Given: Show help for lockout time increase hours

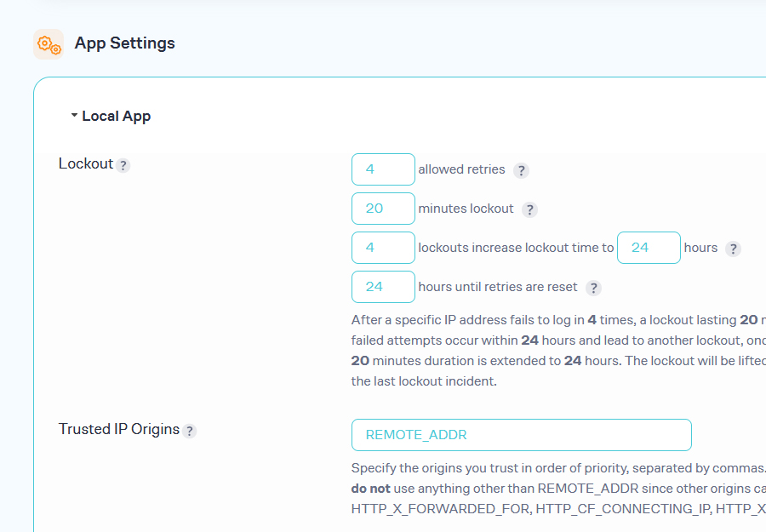Looking at the screenshot, I should (x=733, y=249).
